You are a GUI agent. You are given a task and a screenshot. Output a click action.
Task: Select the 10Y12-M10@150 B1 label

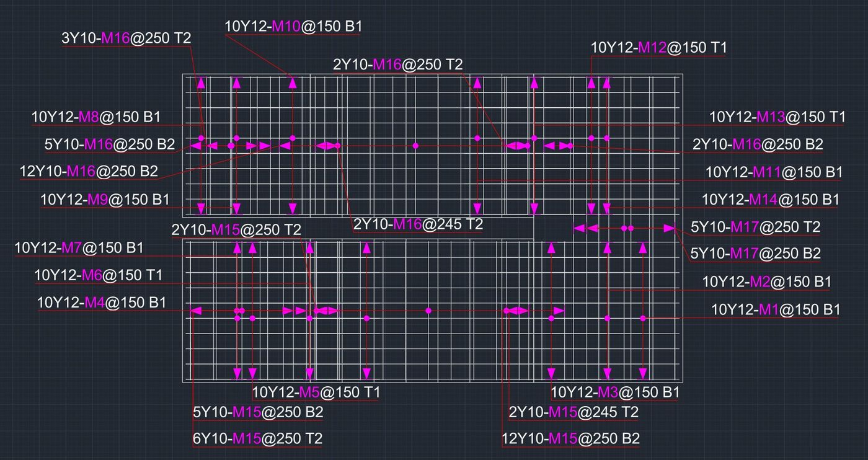[293, 26]
